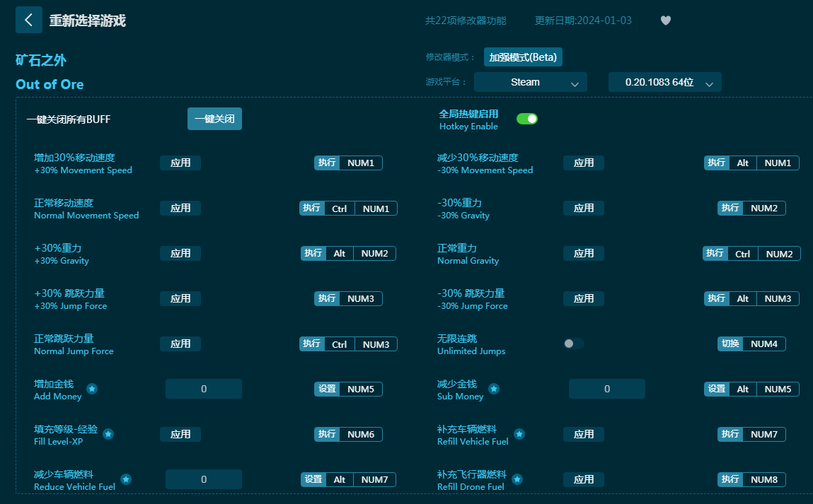Click star icon beside Sub Money
The width and height of the screenshot is (813, 504).
pos(494,389)
